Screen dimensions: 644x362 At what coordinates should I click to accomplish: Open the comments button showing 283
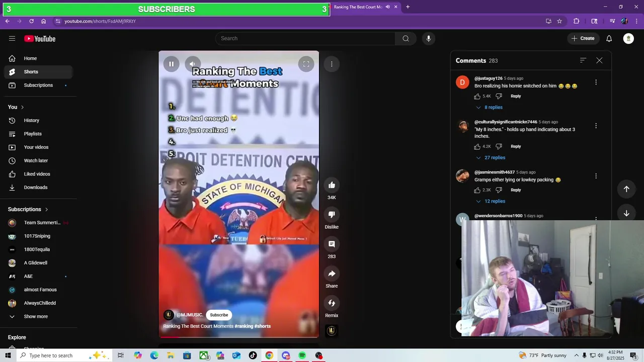click(x=332, y=244)
